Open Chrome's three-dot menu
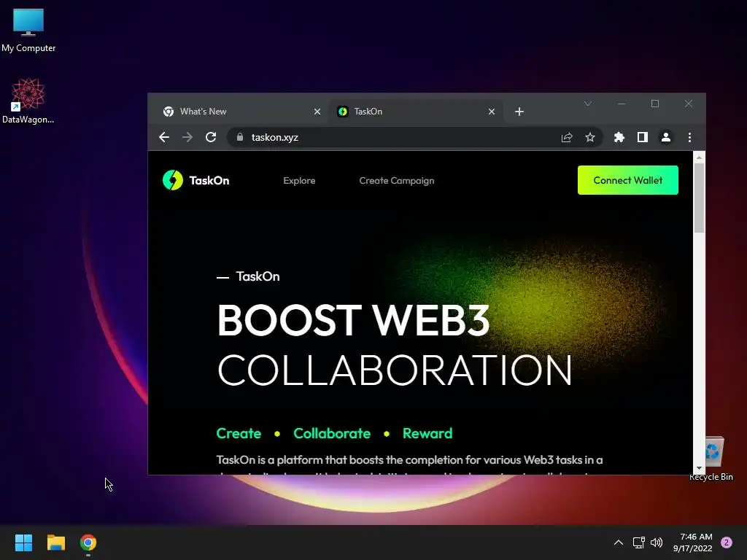Screen dimensions: 747x560 click(x=689, y=138)
